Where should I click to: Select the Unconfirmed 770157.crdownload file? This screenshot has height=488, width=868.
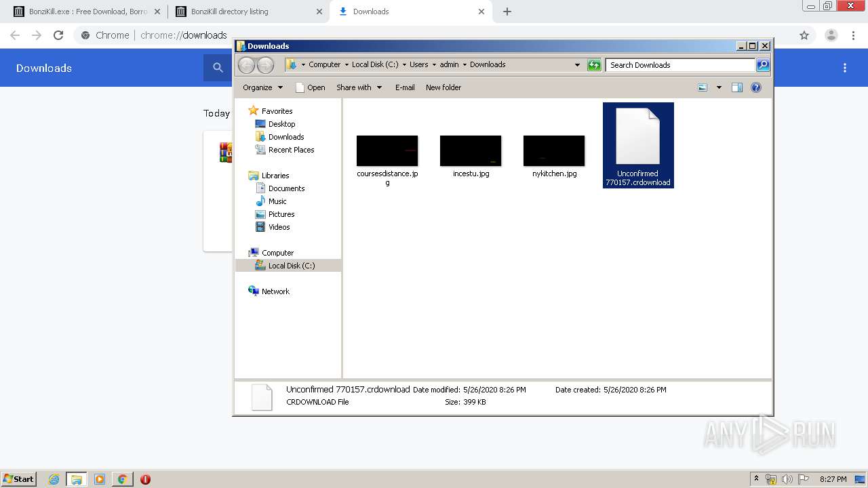638,145
